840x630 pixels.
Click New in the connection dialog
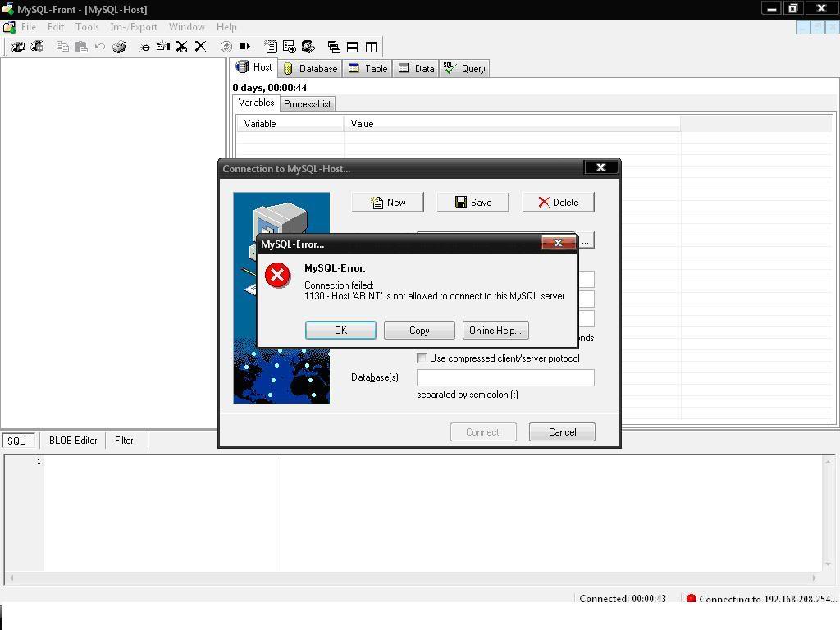[x=387, y=203]
